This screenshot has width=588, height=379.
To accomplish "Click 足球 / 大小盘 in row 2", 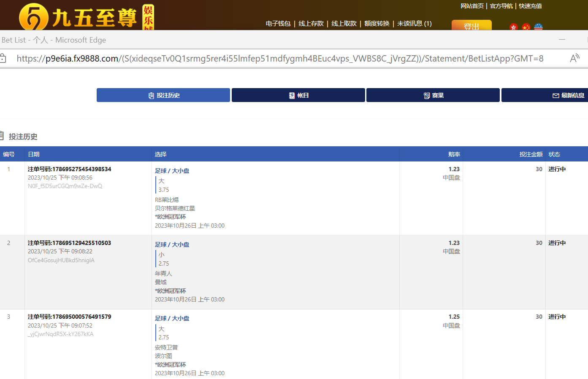I will pos(172,245).
